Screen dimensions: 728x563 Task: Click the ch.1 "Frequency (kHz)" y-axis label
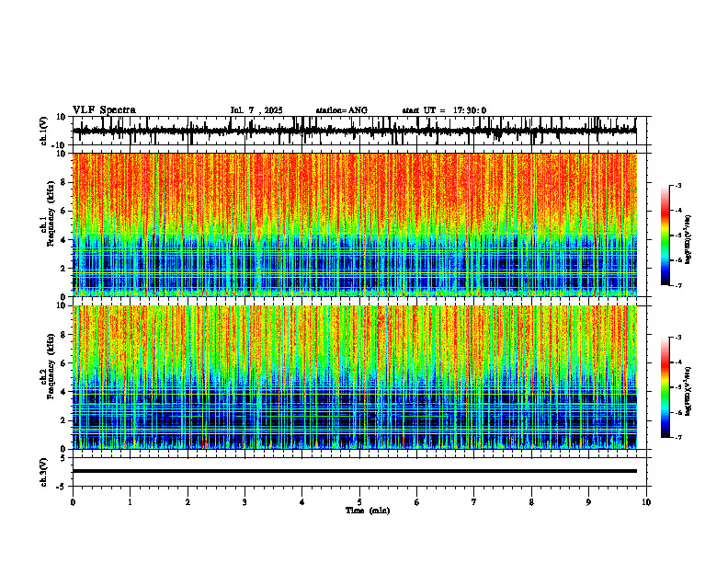click(51, 214)
